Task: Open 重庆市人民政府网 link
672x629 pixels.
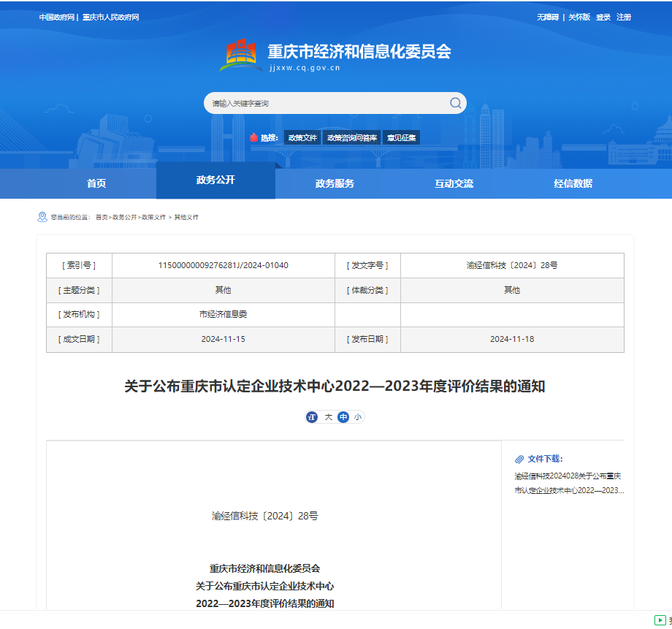Action: pyautogui.click(x=110, y=17)
